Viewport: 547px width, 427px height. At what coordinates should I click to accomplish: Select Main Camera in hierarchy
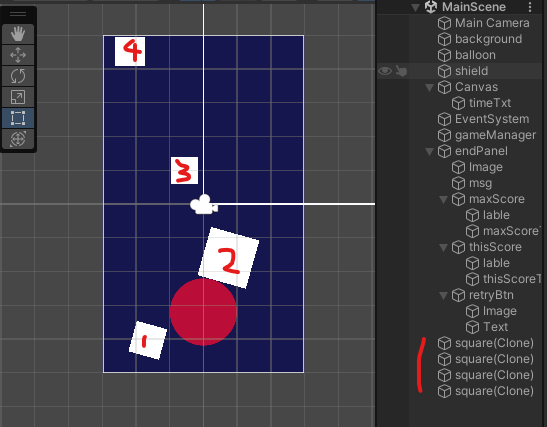492,23
